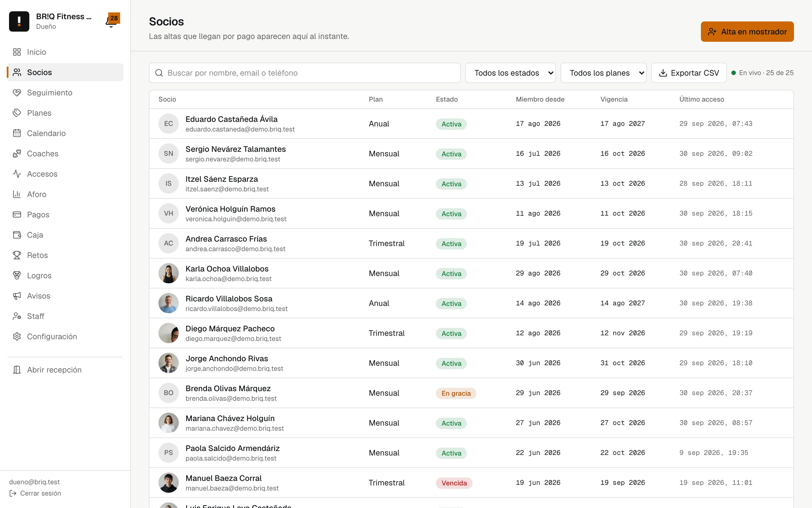Open Planes from the sidebar
The height and width of the screenshot is (508, 812).
[65, 113]
